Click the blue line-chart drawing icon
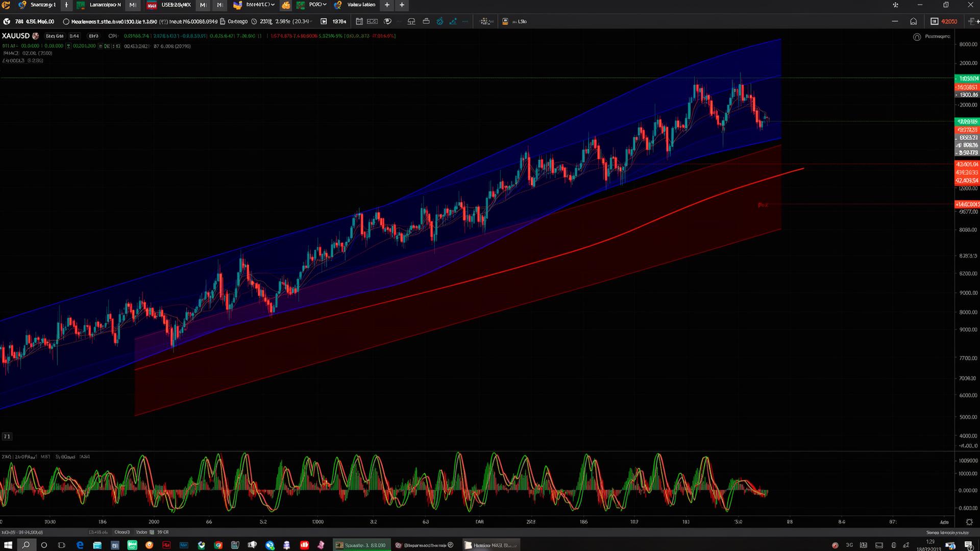This screenshot has height=551, width=980. coord(453,21)
